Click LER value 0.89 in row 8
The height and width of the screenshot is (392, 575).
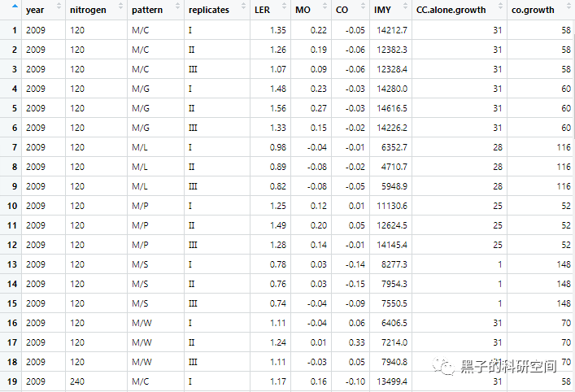point(278,167)
